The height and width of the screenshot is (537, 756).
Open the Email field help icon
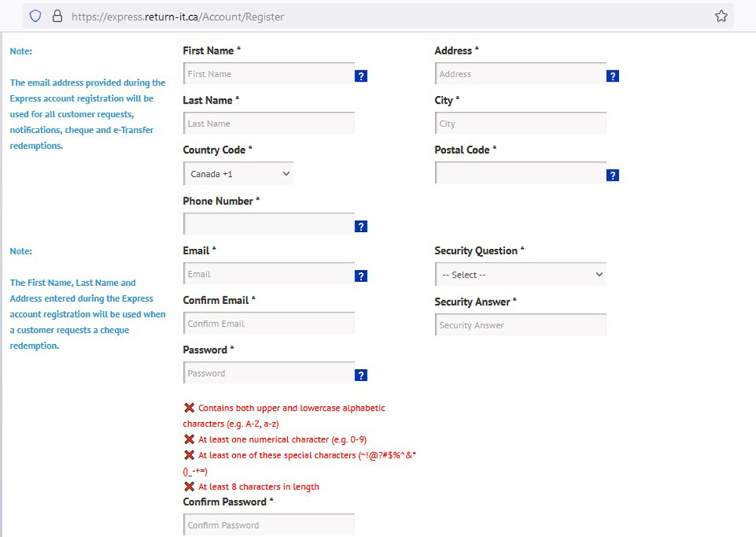361,275
